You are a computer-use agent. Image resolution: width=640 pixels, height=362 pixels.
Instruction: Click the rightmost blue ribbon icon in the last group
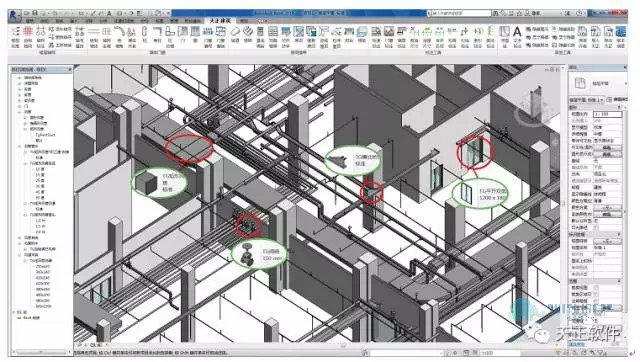pyautogui.click(x=621, y=31)
